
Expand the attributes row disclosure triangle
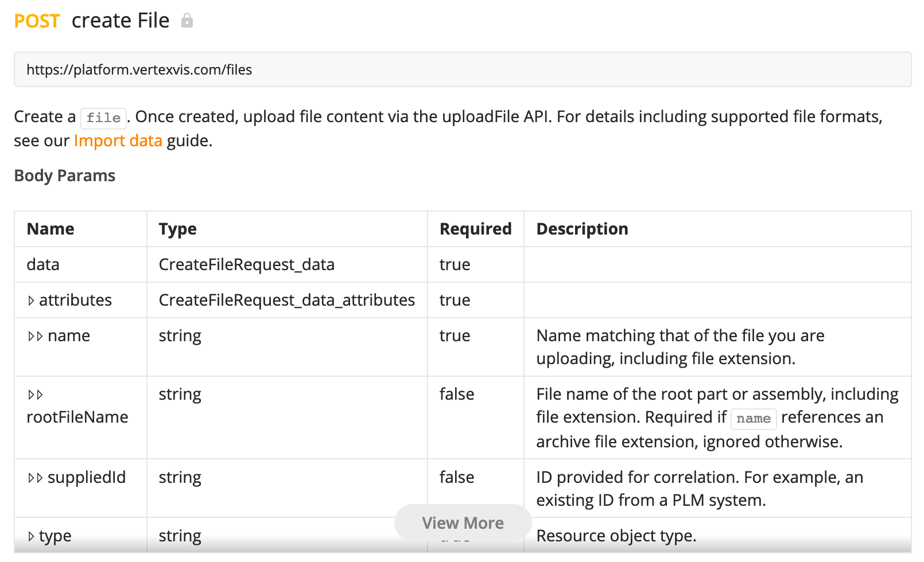pos(32,300)
